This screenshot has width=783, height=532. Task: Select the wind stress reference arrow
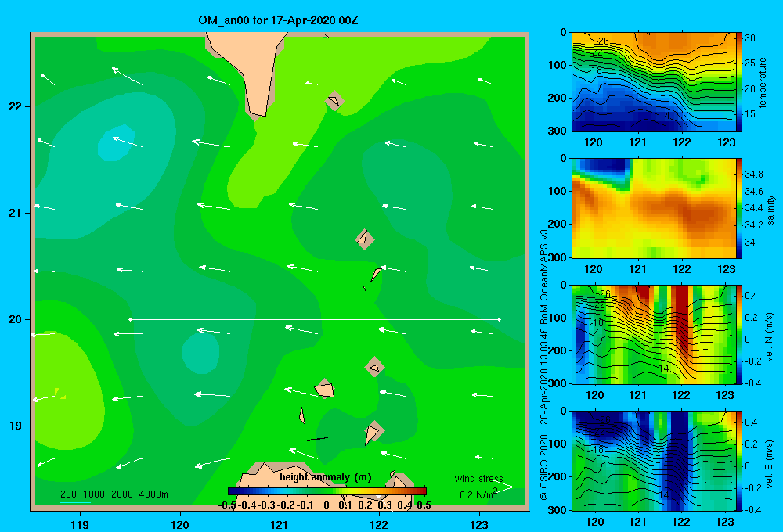(x=481, y=487)
